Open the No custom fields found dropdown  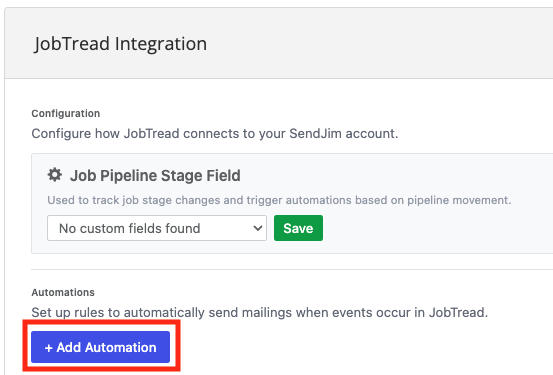coord(157,228)
